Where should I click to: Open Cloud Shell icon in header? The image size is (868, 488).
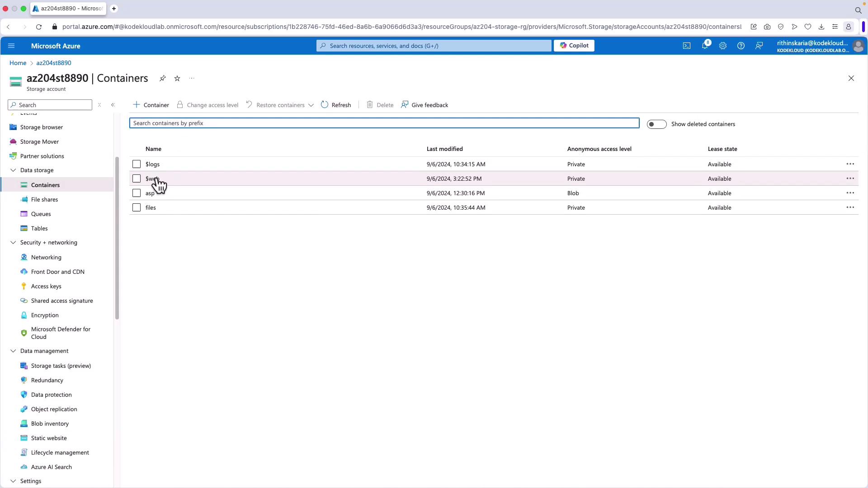tap(686, 46)
